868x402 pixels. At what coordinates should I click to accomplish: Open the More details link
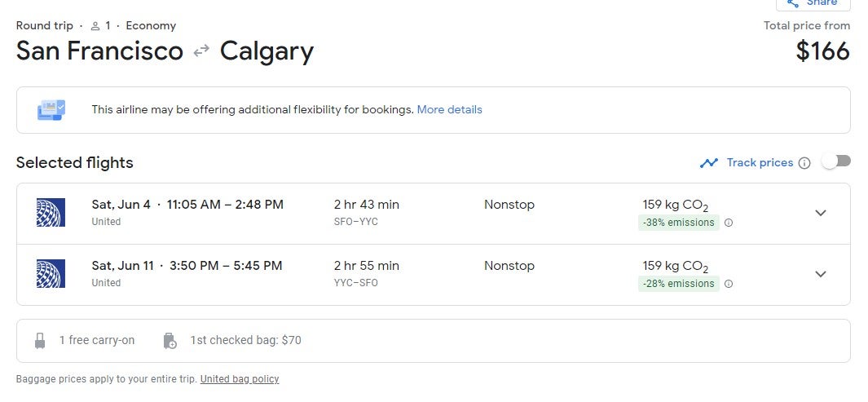point(450,109)
